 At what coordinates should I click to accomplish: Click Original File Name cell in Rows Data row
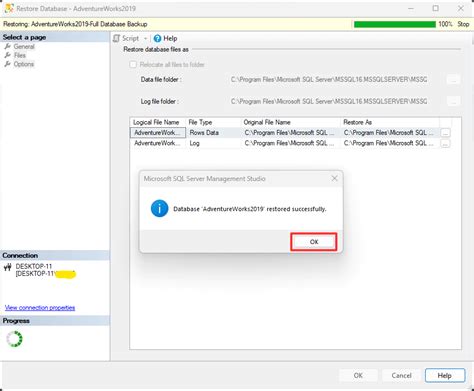tap(290, 133)
